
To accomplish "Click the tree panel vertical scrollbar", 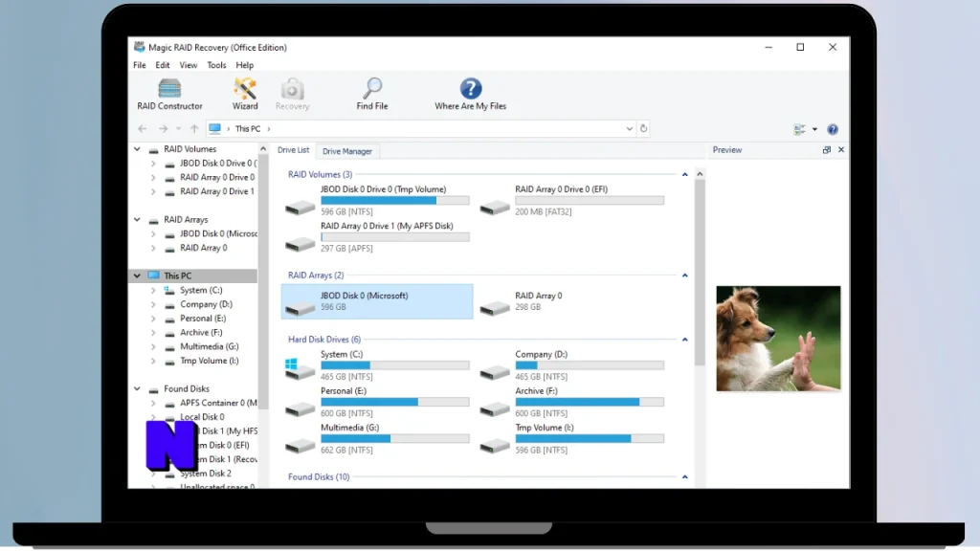I will click(x=263, y=281).
